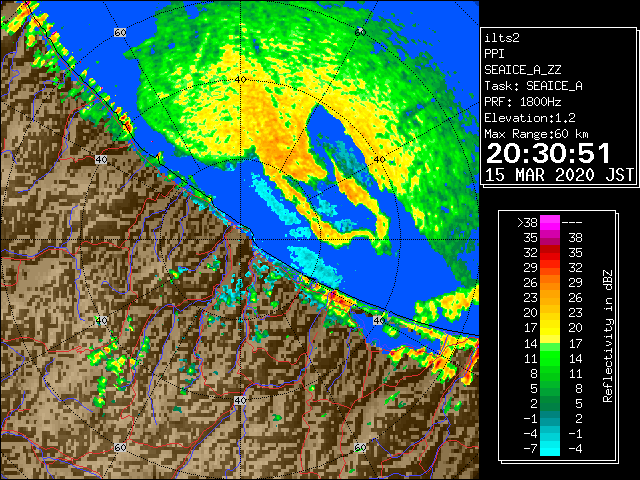This screenshot has width=640, height=480.
Task: Click the '>38' legend label
Action: [527, 223]
